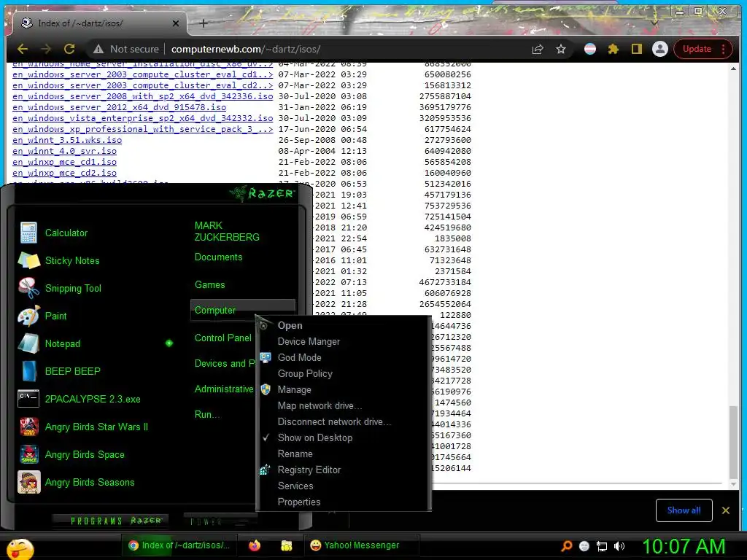The height and width of the screenshot is (560, 747).
Task: Click Run... in start menu
Action: pos(207,414)
